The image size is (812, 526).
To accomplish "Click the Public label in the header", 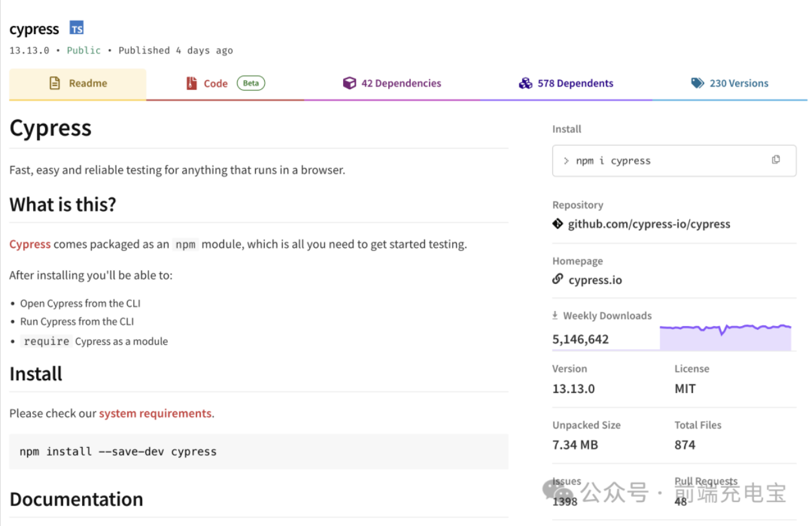I will pos(84,50).
